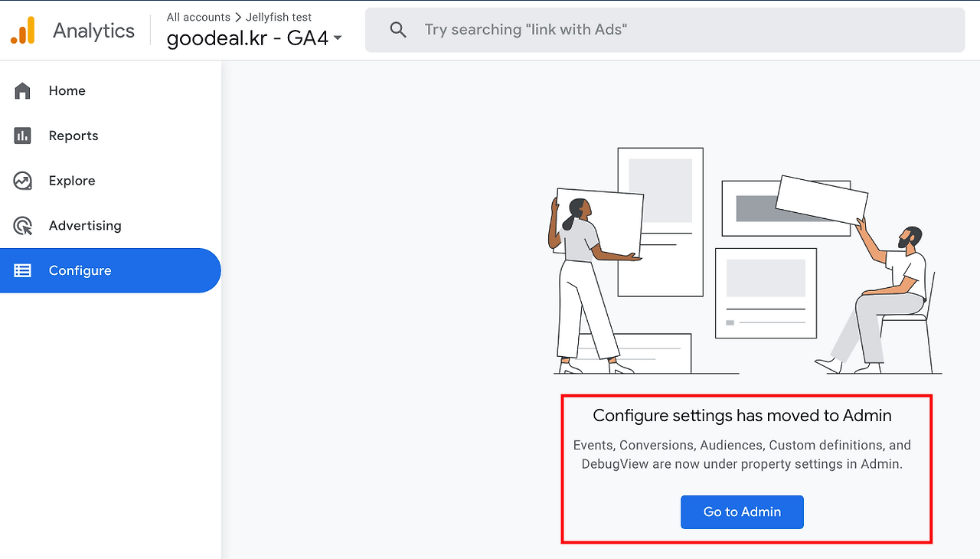Image resolution: width=980 pixels, height=559 pixels.
Task: Go to the Reports section label
Action: tap(73, 136)
